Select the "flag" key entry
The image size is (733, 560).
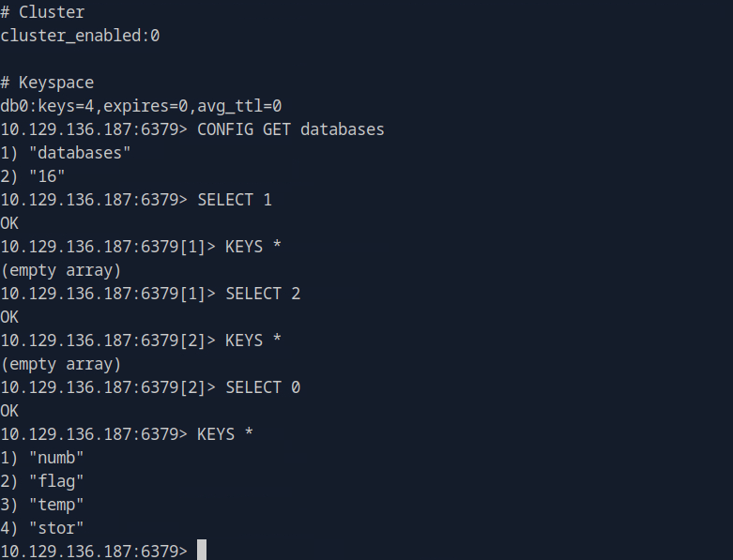(x=56, y=481)
